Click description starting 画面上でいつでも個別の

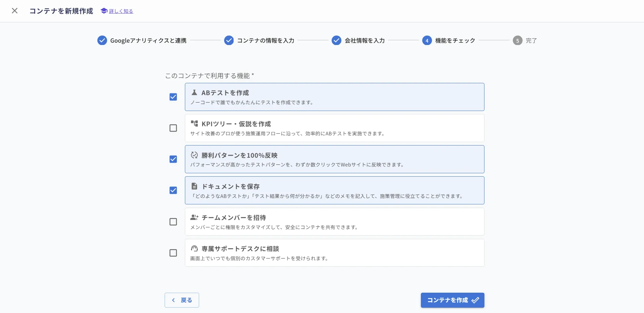259,259
